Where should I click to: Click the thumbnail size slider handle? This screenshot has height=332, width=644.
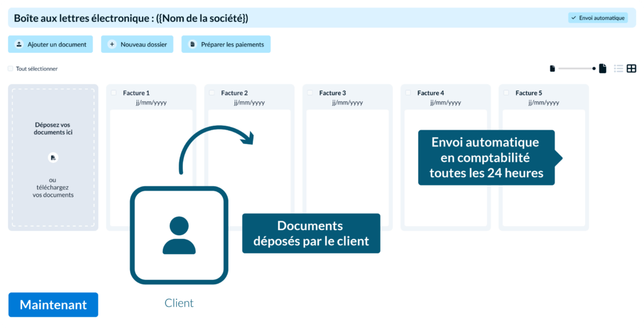click(594, 69)
